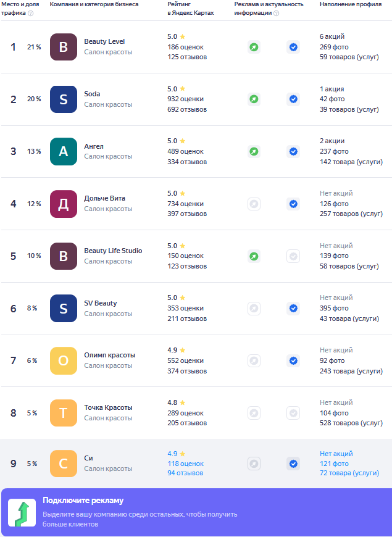Click grey advertising icon in Си row

pos(254,464)
